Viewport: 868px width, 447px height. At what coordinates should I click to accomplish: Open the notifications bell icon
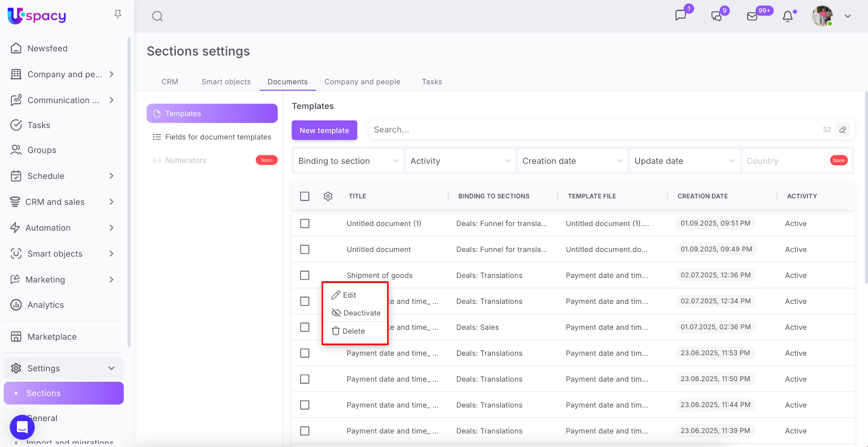tap(787, 16)
